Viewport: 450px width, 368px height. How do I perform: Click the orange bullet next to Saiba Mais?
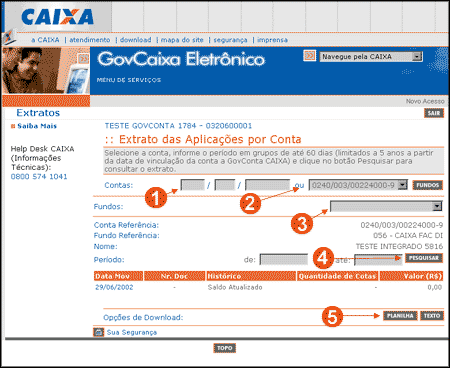[13, 126]
